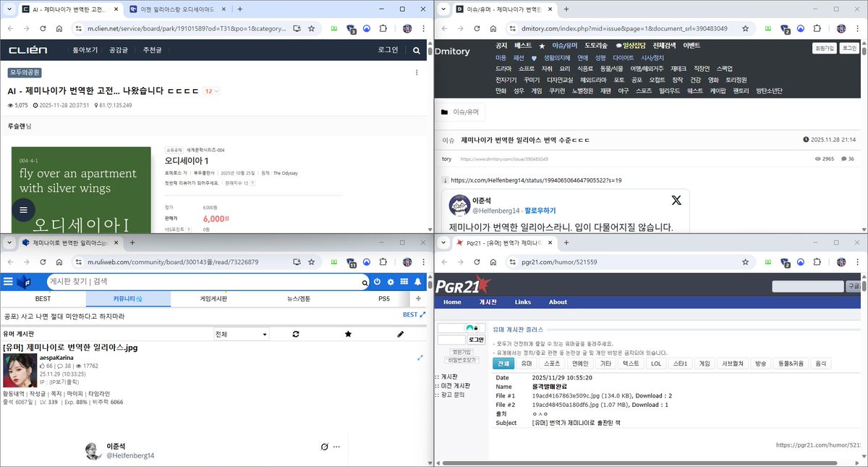This screenshot has width=868, height=467.
Task: Click the Grok icon on Ruliweb embedded tweet
Action: [325, 447]
